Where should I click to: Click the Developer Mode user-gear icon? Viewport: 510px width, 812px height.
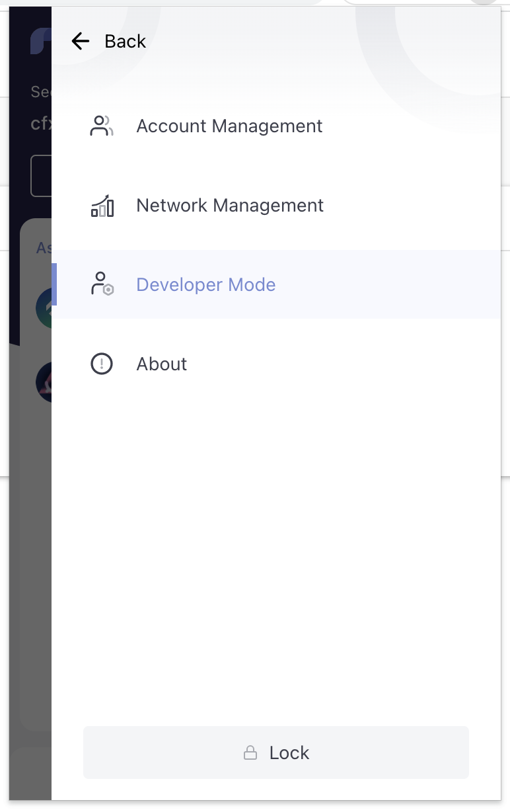click(102, 284)
